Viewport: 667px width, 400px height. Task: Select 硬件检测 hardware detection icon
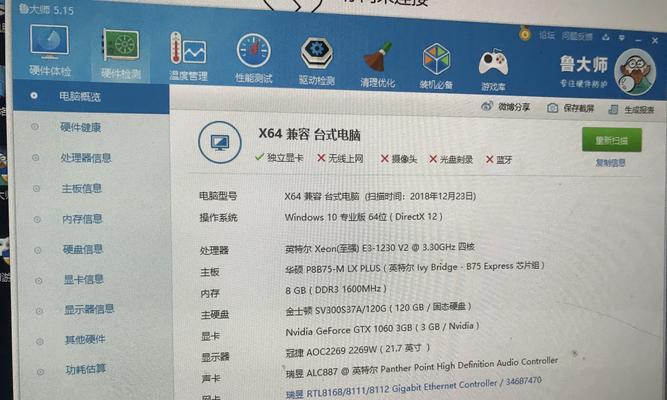tap(121, 54)
